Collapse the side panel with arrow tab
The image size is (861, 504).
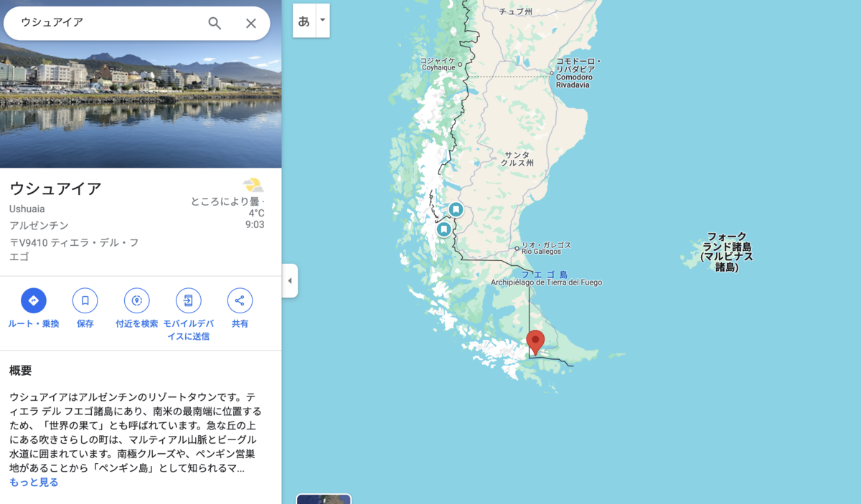290,280
